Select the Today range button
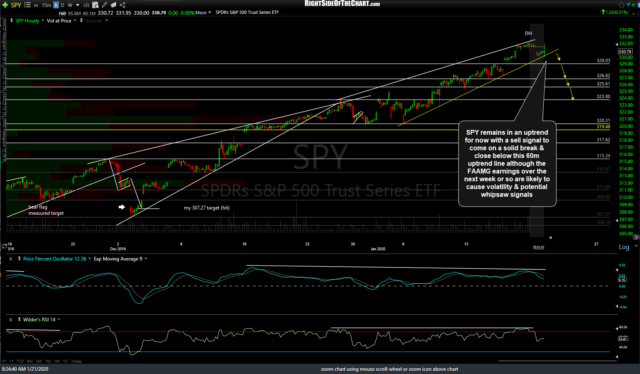The height and width of the screenshot is (374, 640). tap(76, 361)
